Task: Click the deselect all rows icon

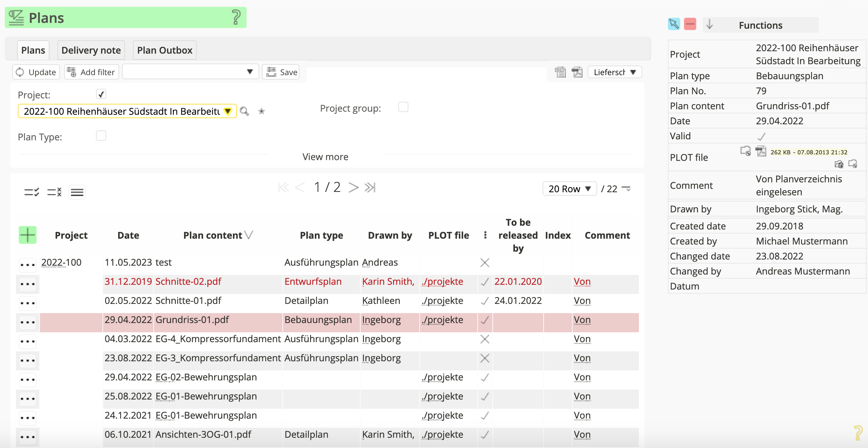Action: pyautogui.click(x=54, y=192)
